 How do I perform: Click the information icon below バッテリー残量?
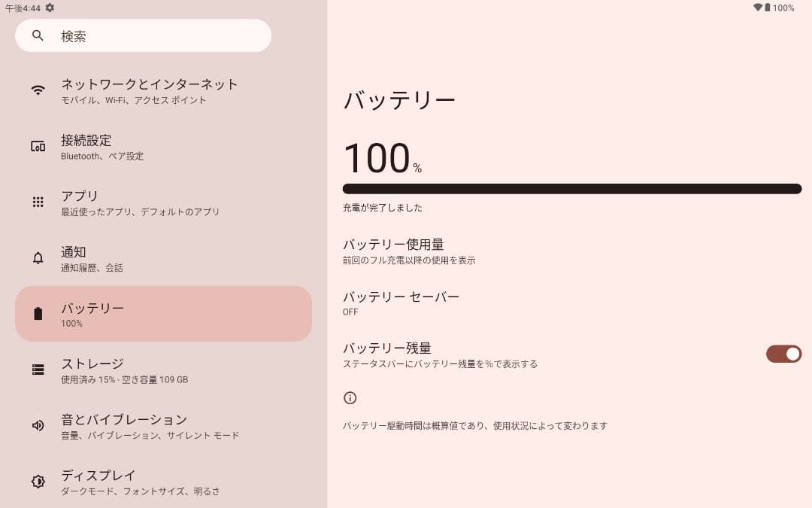pyautogui.click(x=350, y=397)
